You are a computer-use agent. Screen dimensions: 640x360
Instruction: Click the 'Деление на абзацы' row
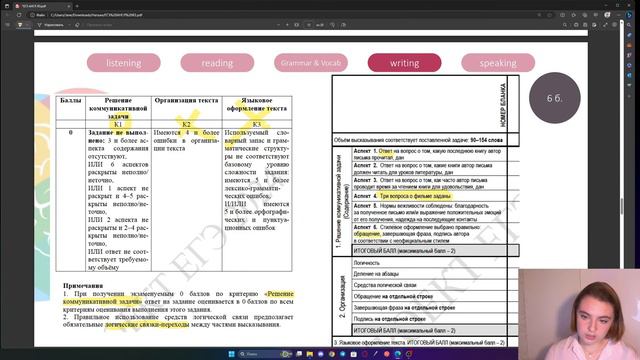(x=430, y=274)
